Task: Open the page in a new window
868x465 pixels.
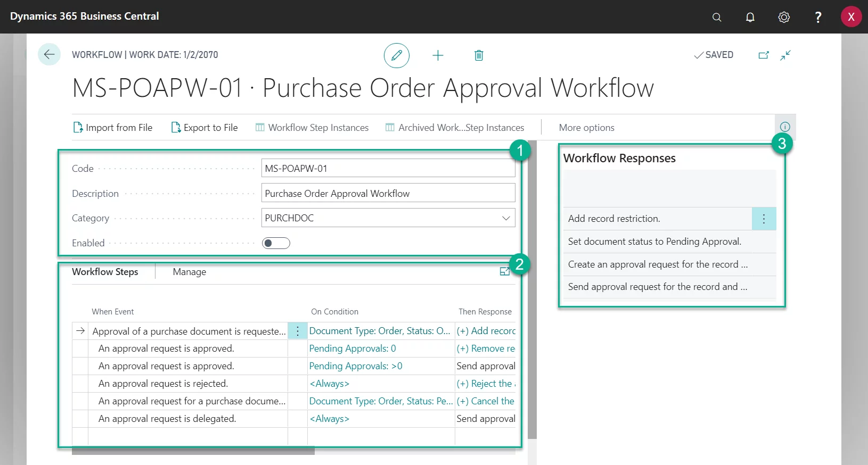Action: (764, 55)
